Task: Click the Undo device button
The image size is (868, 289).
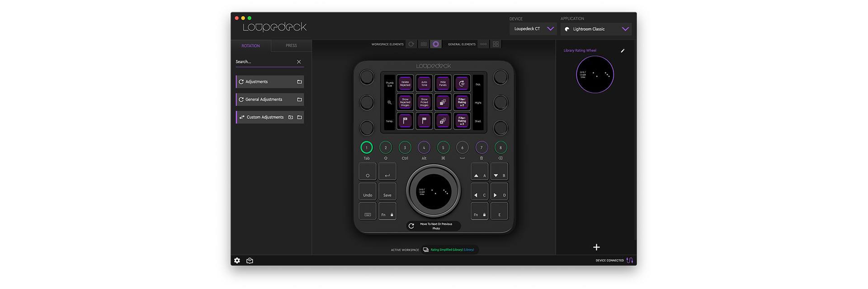Action: (x=368, y=191)
